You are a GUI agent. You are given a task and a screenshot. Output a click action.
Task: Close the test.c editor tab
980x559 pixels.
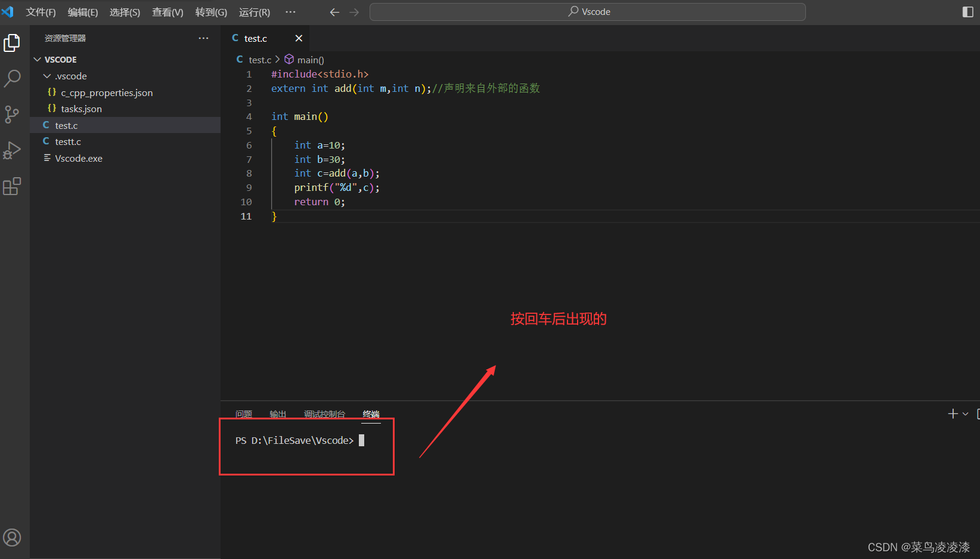tap(299, 38)
